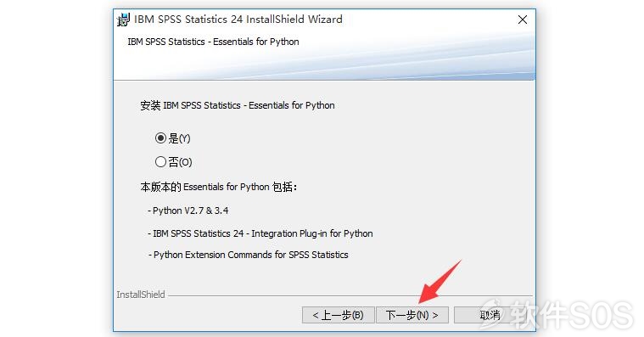
Task: Click the 'Python V2.7 & 3.4' line
Action: (188, 211)
